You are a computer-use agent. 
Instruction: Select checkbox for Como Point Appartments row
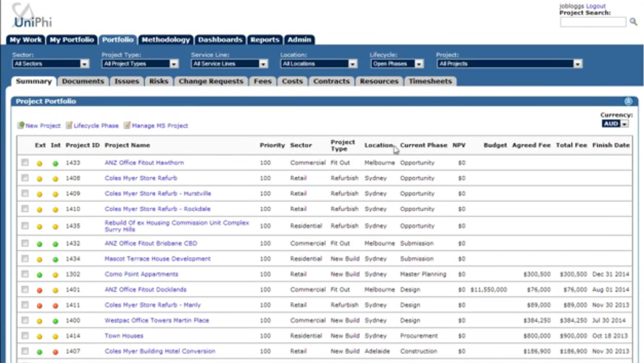pos(25,274)
